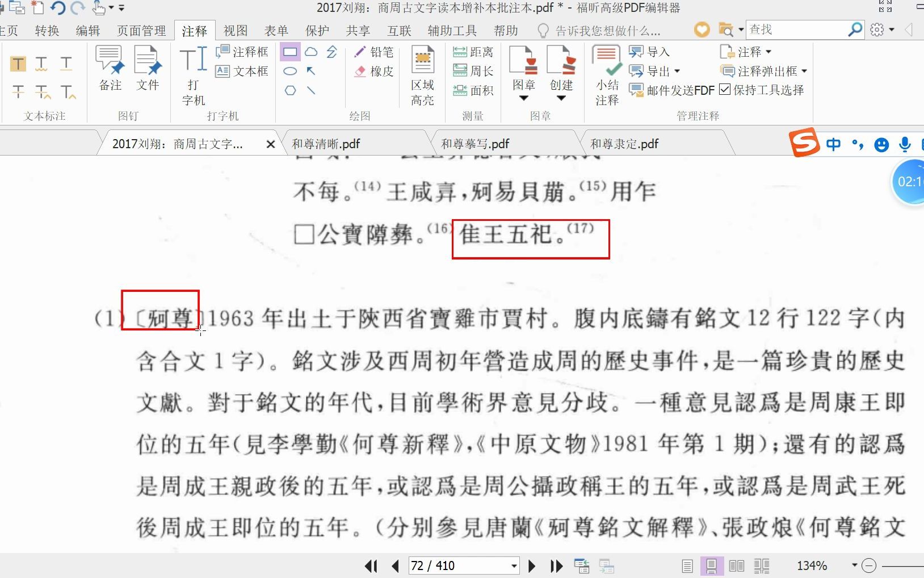The height and width of the screenshot is (578, 924).
Task: Open the 编辑 ribbon tab
Action: coord(88,31)
